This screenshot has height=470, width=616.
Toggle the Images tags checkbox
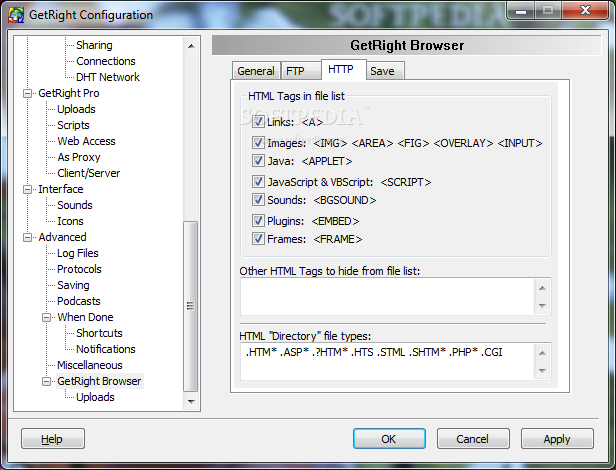[x=258, y=143]
